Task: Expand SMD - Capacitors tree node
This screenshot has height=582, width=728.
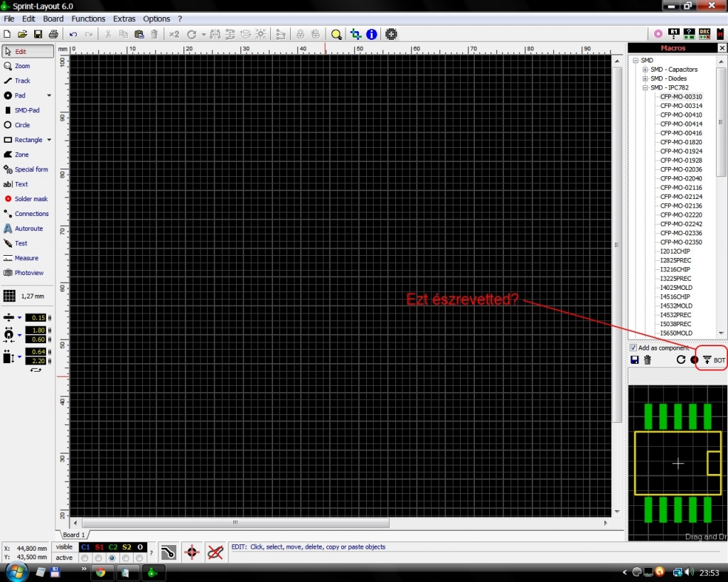Action: tap(645, 69)
